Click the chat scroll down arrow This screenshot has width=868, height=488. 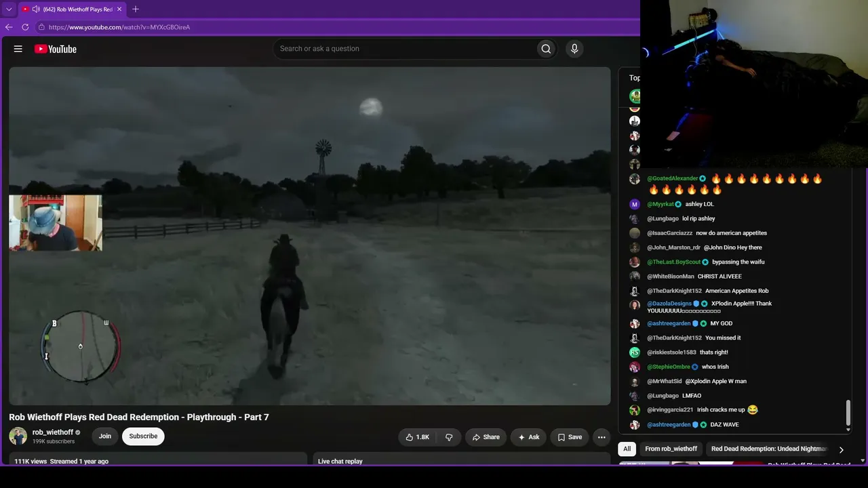point(848,430)
